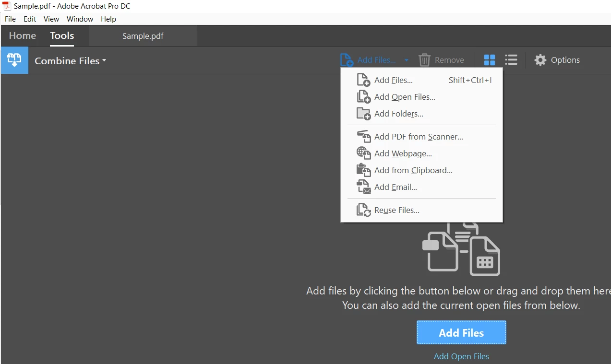Image resolution: width=611 pixels, height=364 pixels.
Task: Open the File menu
Action: [10, 19]
